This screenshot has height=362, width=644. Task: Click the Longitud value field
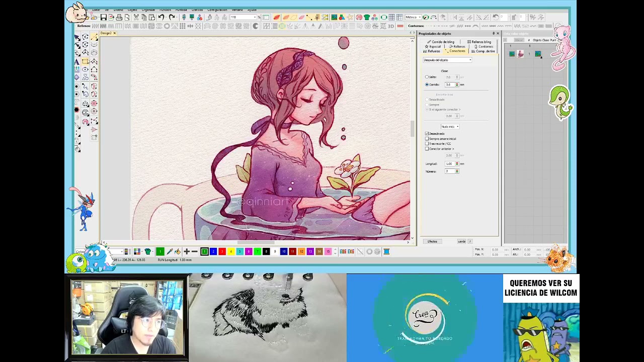point(449,164)
